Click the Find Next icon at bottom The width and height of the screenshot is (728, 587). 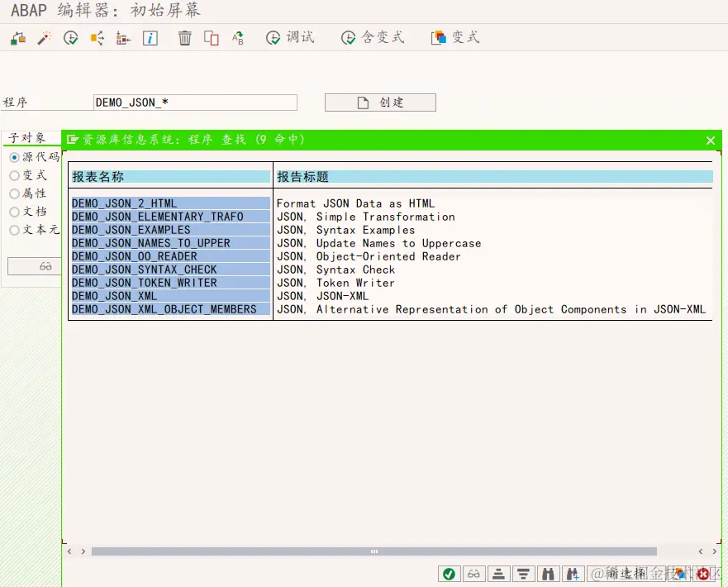[573, 573]
